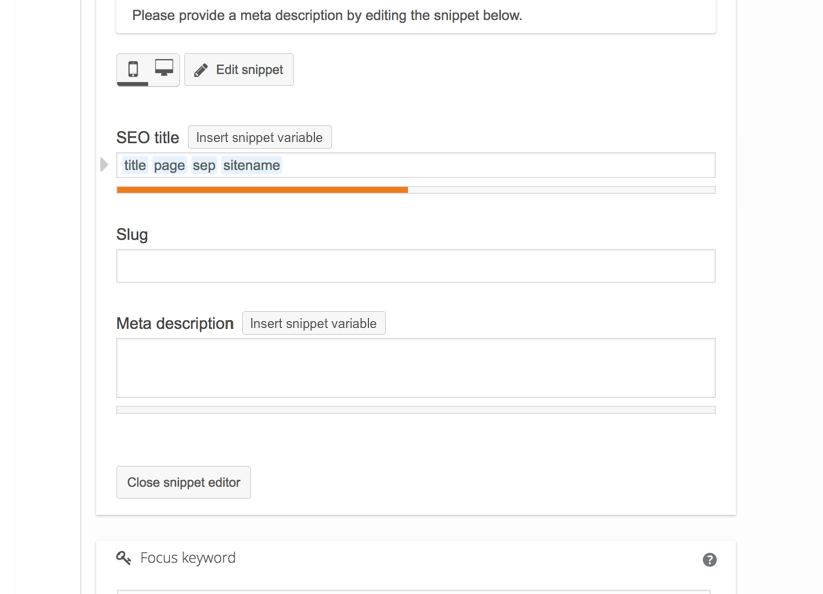
Task: Click the orange SEO title progress bar
Action: pyautogui.click(x=262, y=190)
